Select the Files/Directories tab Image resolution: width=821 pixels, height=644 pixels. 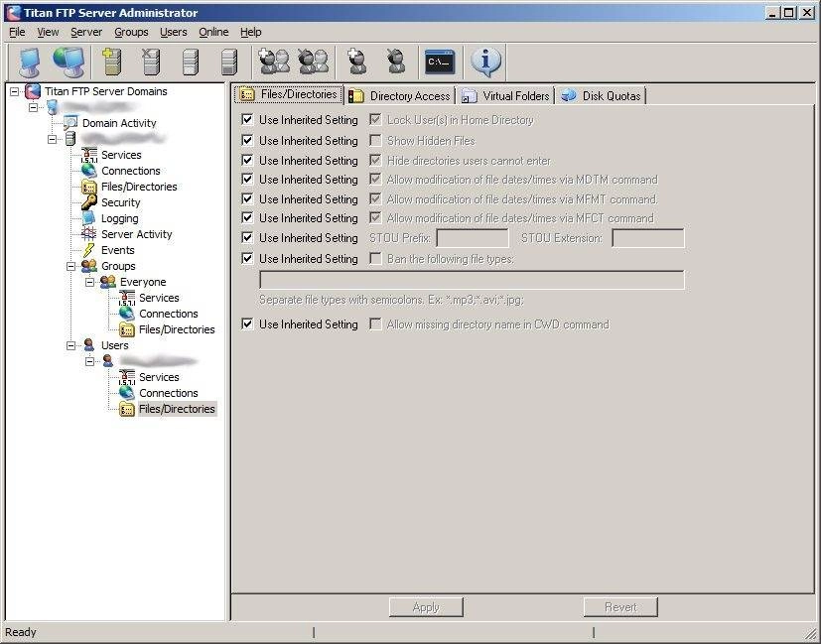pos(289,94)
